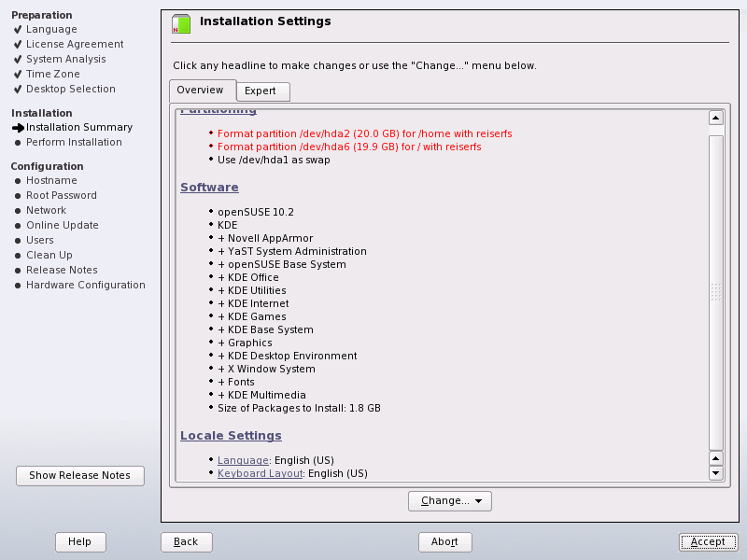The height and width of the screenshot is (560, 747).
Task: Click the "License Agreement" sidebar step
Action: point(75,44)
